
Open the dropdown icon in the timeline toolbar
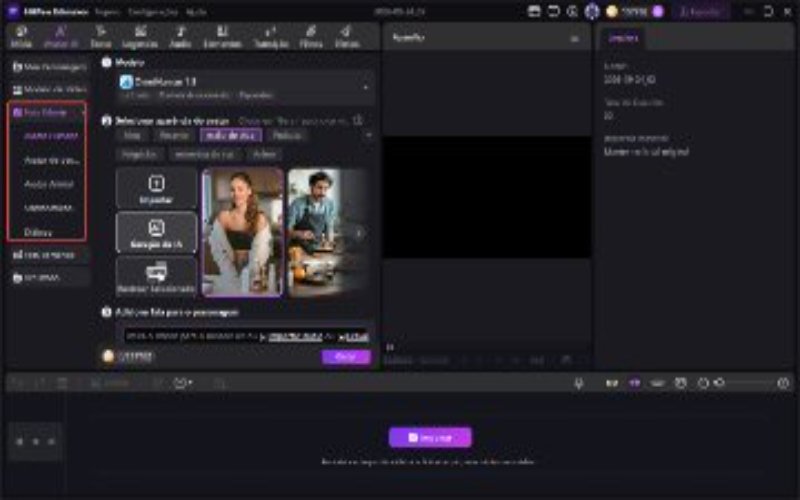point(183,383)
